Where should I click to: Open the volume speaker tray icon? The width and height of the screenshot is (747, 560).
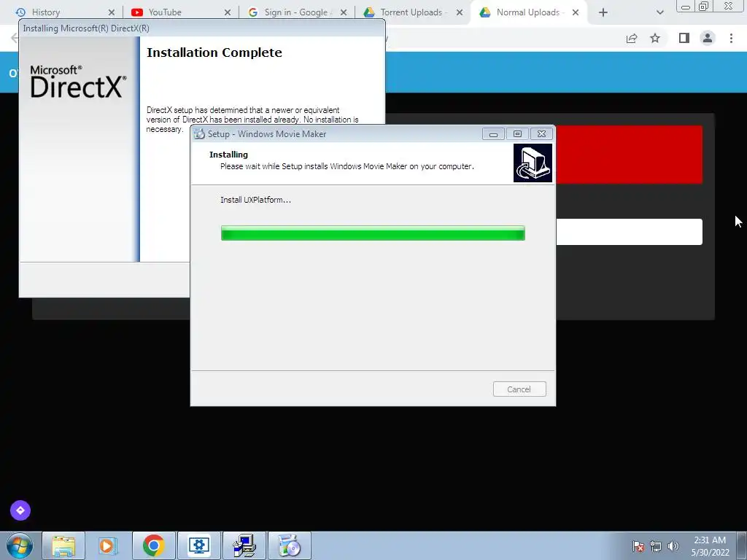pyautogui.click(x=673, y=546)
